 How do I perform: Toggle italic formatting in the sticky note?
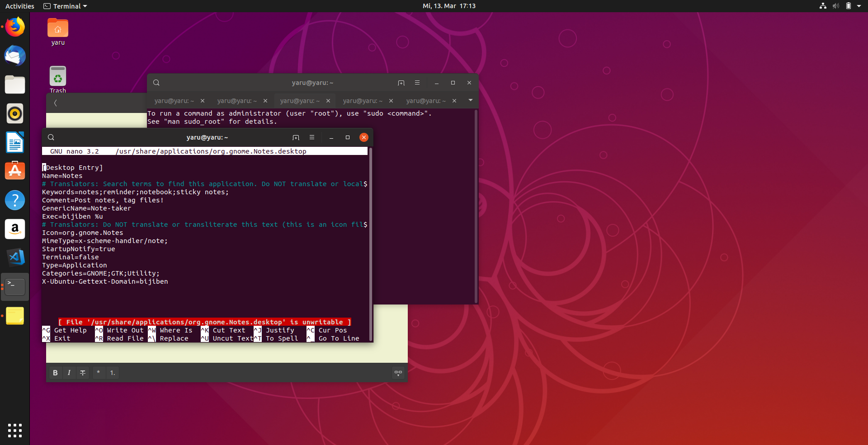(x=69, y=373)
